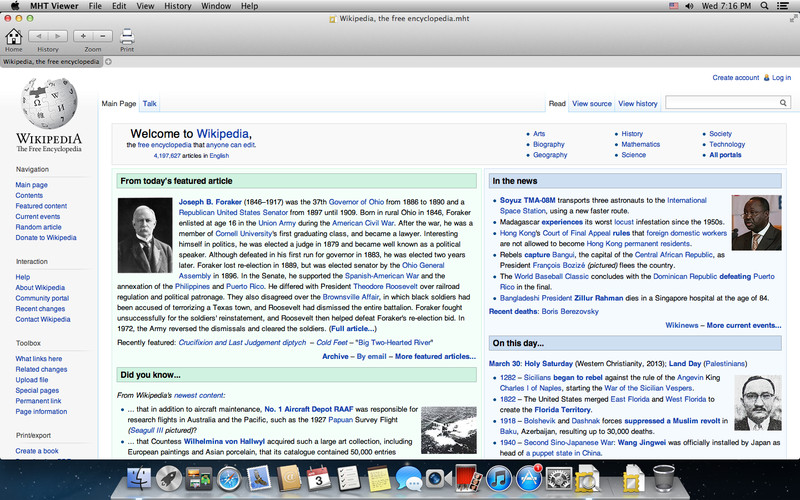The width and height of the screenshot is (800, 500).
Task: Open Photo Booth from the dock
Action: click(x=468, y=479)
